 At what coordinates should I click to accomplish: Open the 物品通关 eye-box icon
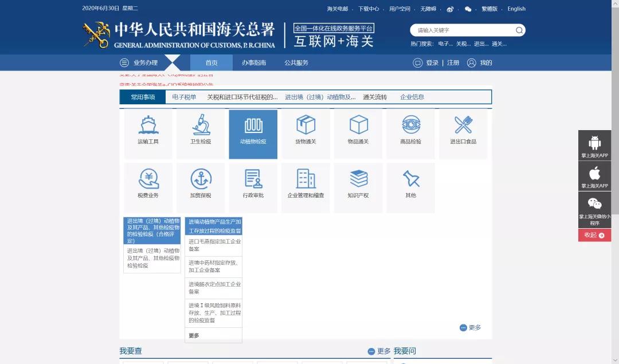pos(358,134)
